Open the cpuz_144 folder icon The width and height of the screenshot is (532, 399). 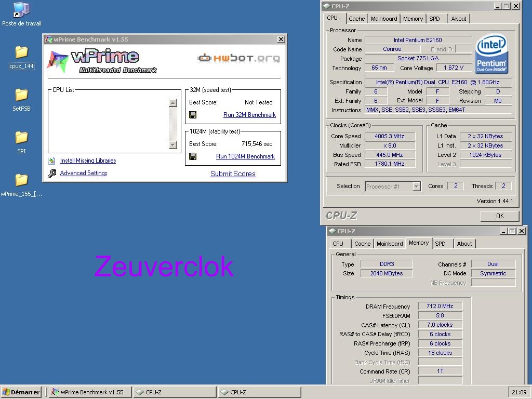21,52
